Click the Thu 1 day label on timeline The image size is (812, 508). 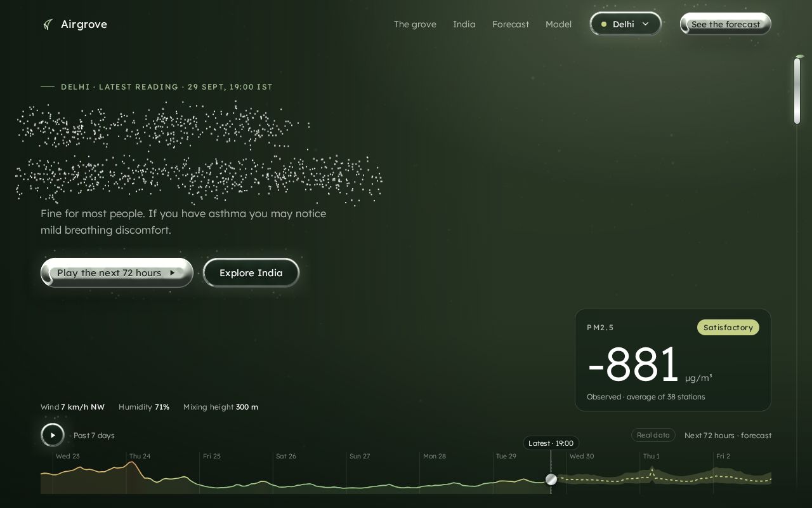click(x=652, y=456)
